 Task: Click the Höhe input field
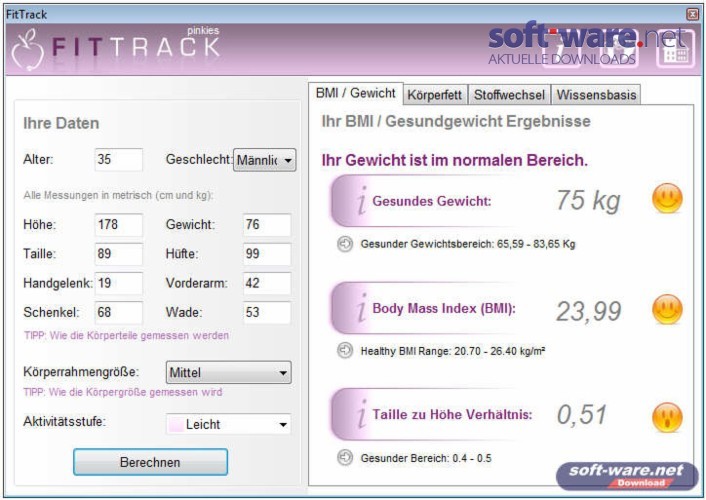119,224
